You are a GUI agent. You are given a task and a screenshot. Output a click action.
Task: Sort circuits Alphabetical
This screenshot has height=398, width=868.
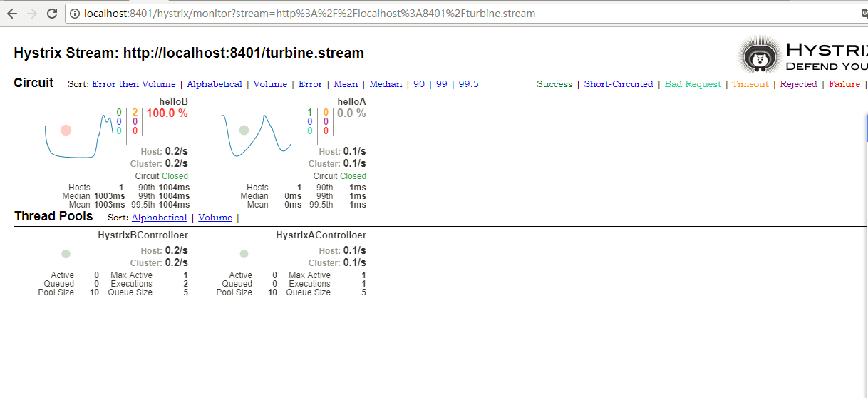tap(215, 84)
